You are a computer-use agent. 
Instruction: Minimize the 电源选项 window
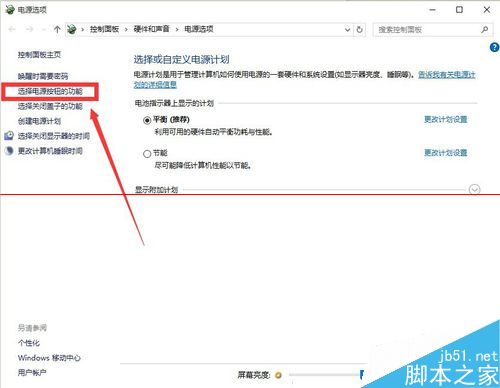pos(433,10)
